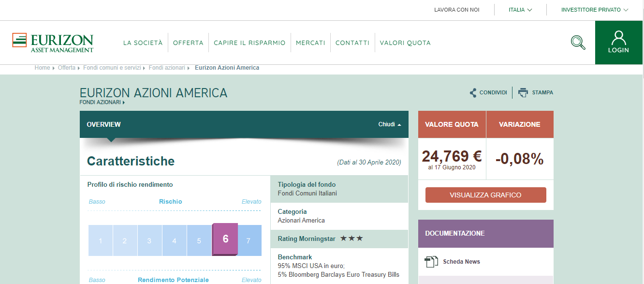Click the CONDIVIDI link
This screenshot has width=644, height=284.
click(493, 92)
